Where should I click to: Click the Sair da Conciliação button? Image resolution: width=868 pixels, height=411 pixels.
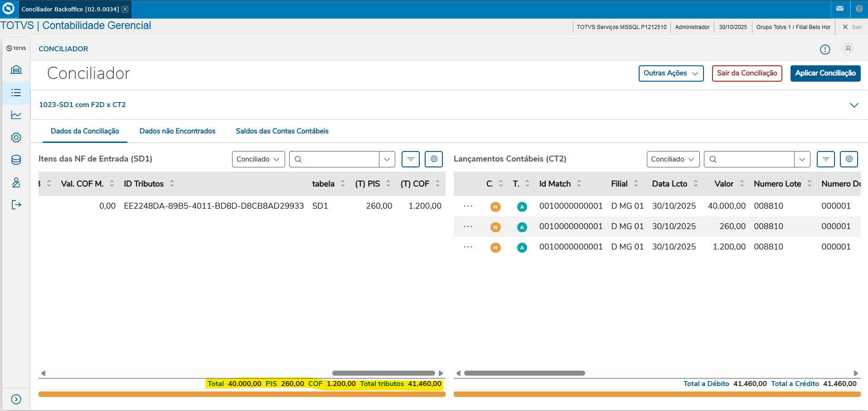pos(747,73)
